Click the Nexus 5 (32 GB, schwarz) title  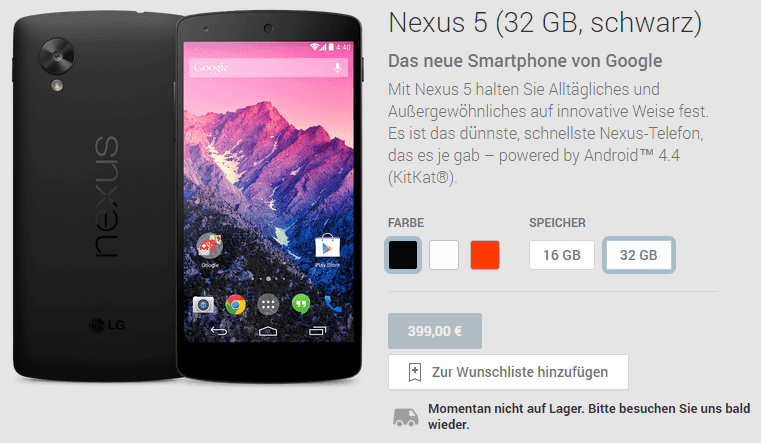coord(545,23)
